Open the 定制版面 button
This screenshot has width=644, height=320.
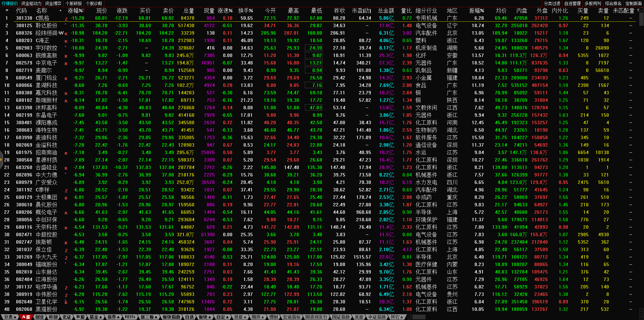pos(633,3)
